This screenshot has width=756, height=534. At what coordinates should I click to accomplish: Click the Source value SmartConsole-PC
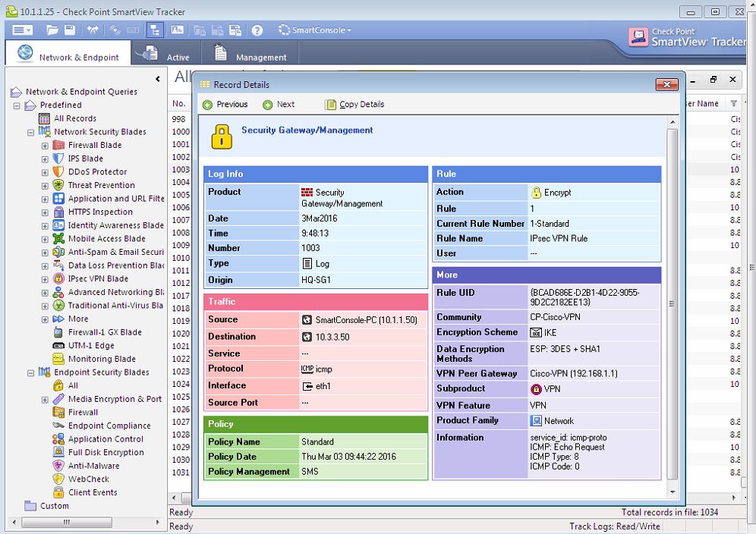367,320
